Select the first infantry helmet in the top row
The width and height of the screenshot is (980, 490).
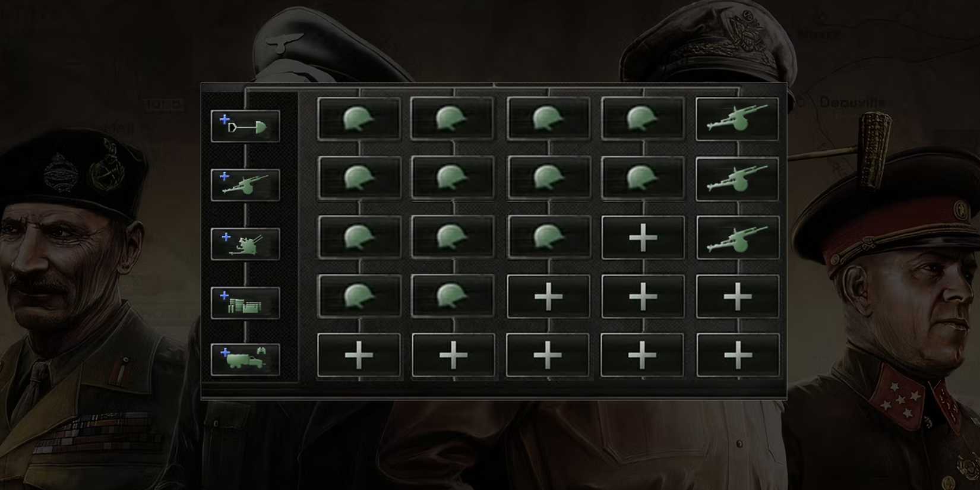click(x=359, y=119)
